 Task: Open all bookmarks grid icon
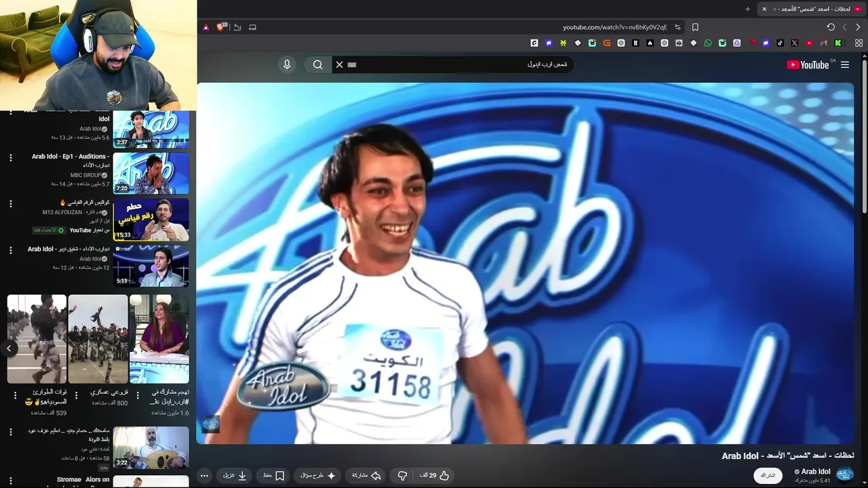click(x=859, y=43)
